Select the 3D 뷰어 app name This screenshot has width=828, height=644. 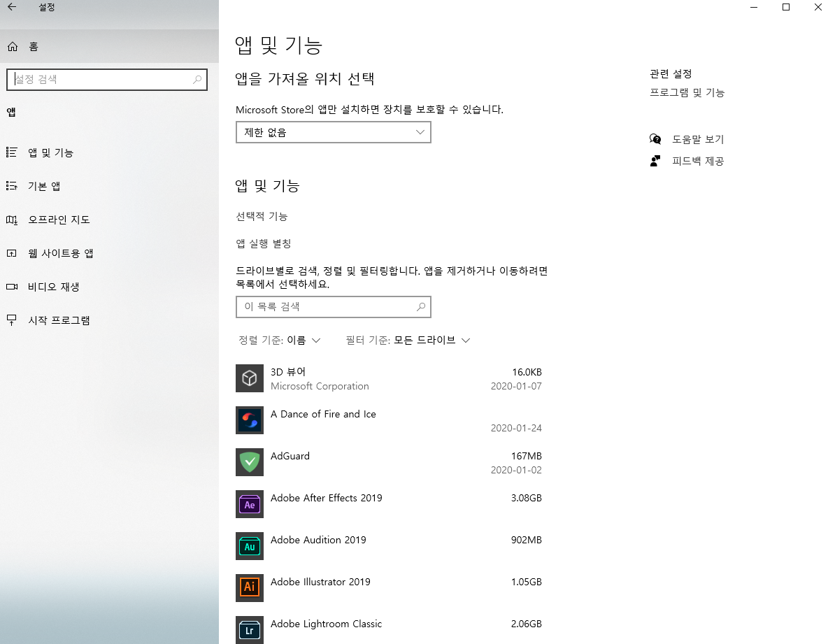pyautogui.click(x=288, y=371)
